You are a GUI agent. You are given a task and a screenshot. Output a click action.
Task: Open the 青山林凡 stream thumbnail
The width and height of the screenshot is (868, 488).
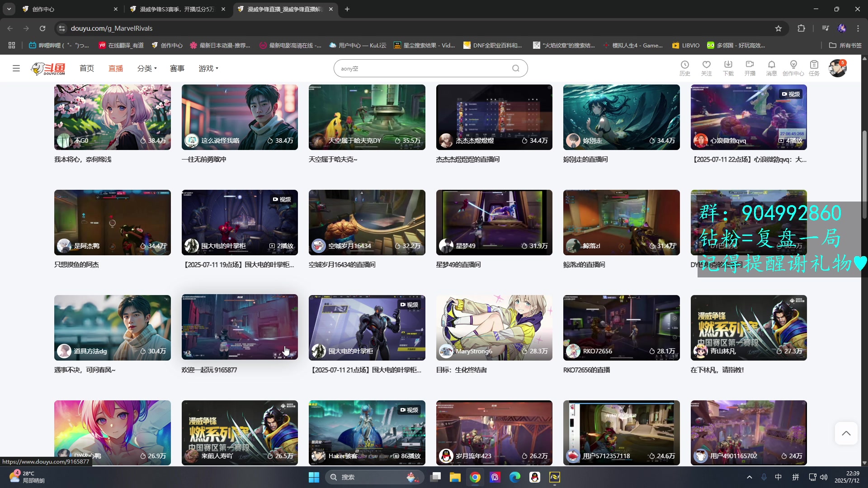(x=749, y=328)
